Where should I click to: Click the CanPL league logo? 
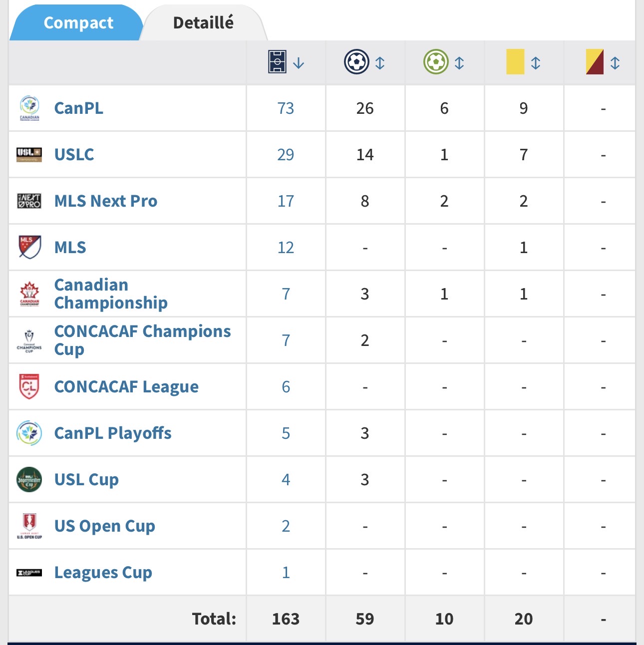click(x=29, y=108)
